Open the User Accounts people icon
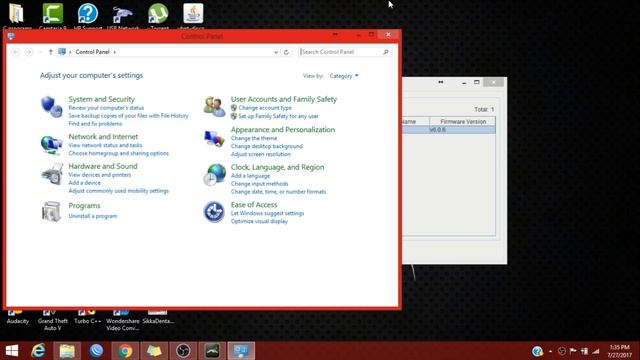This screenshot has width=640, height=360. (x=214, y=107)
